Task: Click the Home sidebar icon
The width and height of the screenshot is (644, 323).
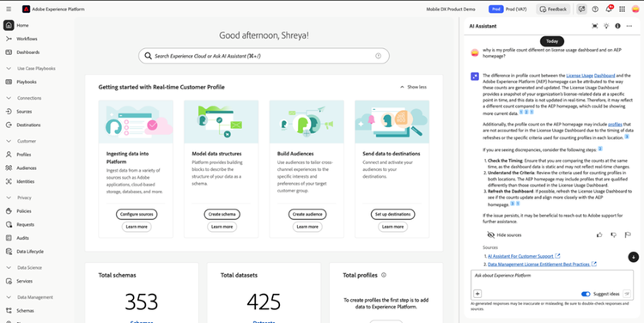Action: coord(9,26)
